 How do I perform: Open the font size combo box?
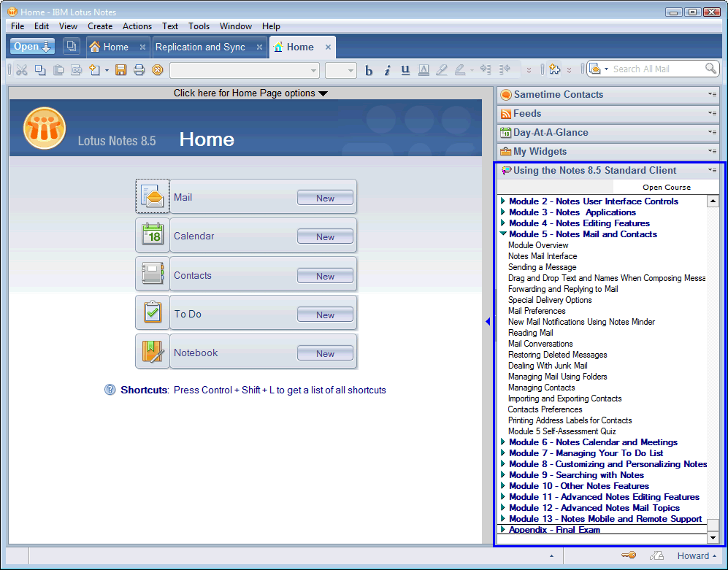click(x=341, y=71)
